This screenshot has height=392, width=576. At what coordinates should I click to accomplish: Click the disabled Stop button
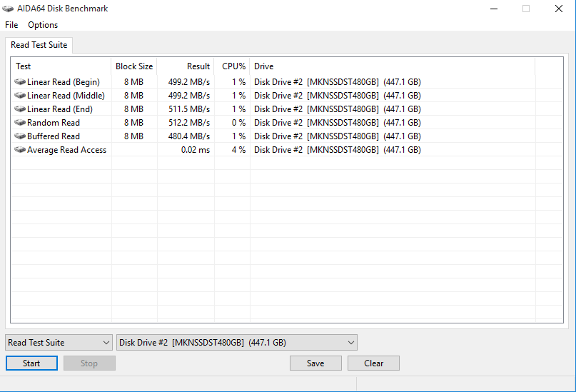tap(89, 363)
